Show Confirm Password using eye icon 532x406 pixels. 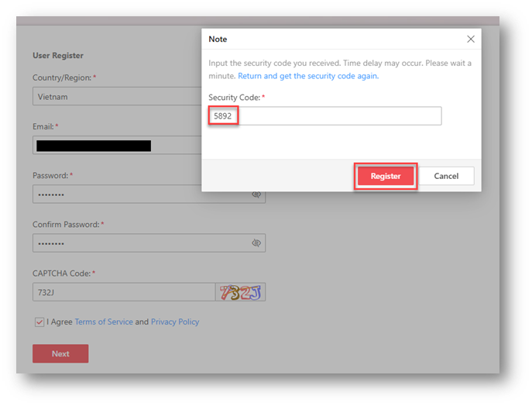256,243
